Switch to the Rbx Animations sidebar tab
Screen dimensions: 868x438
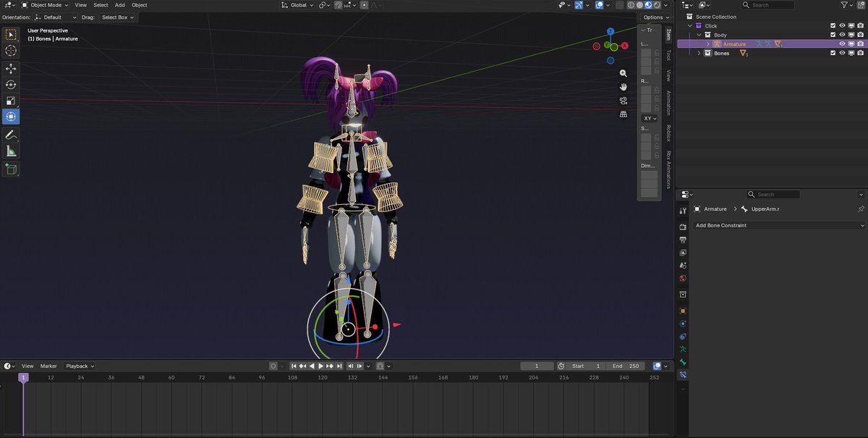668,169
